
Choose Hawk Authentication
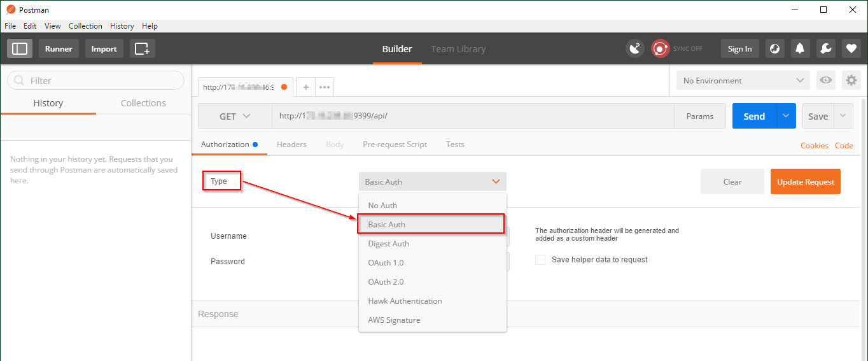[433, 301]
